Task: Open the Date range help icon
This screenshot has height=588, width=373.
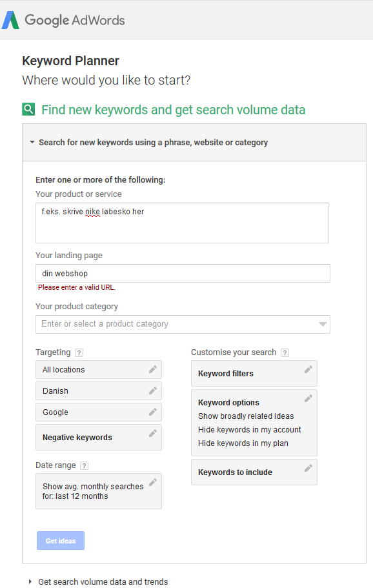Action: (x=85, y=465)
